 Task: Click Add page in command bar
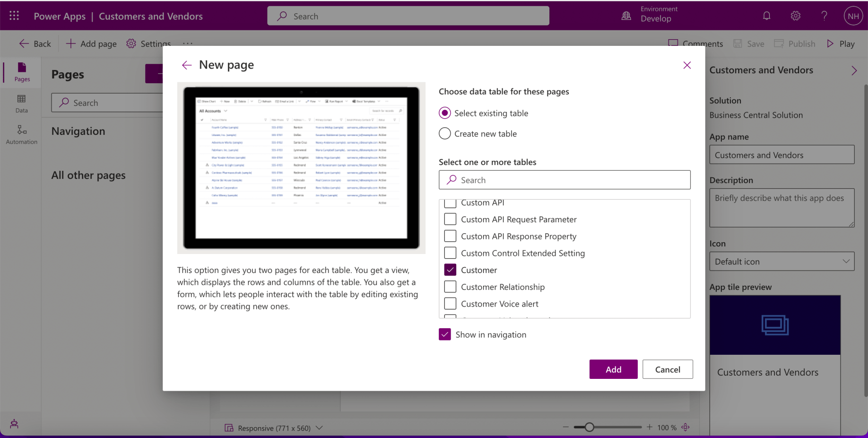[91, 44]
